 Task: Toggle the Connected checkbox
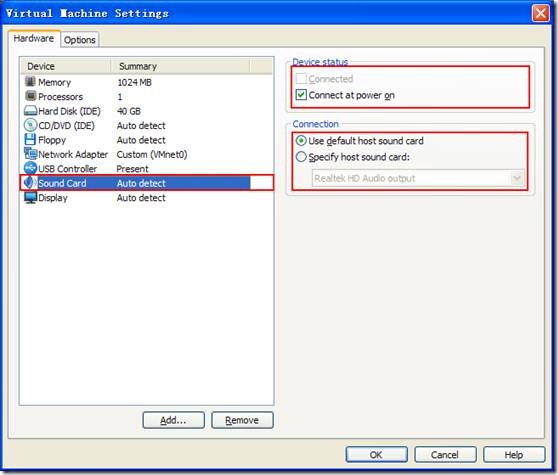pos(301,78)
